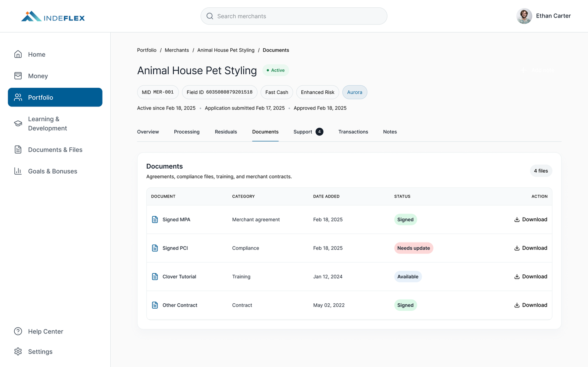Open the Residuals tab

coord(226,132)
